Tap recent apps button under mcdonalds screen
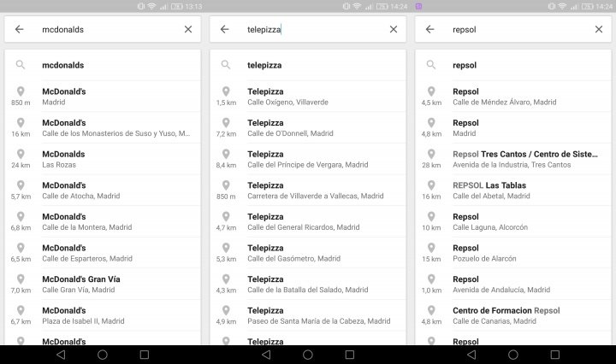This screenshot has height=364, width=616. click(x=145, y=355)
